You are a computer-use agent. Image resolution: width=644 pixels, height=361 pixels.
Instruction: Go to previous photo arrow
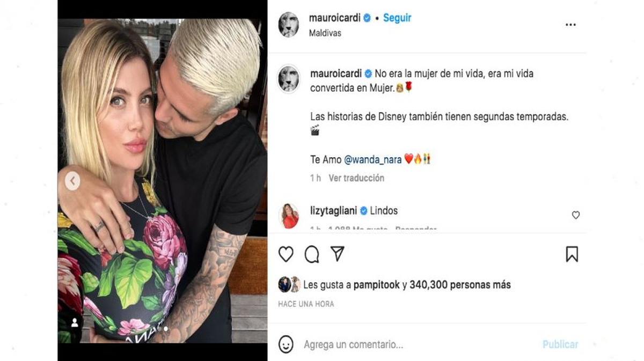click(x=72, y=181)
